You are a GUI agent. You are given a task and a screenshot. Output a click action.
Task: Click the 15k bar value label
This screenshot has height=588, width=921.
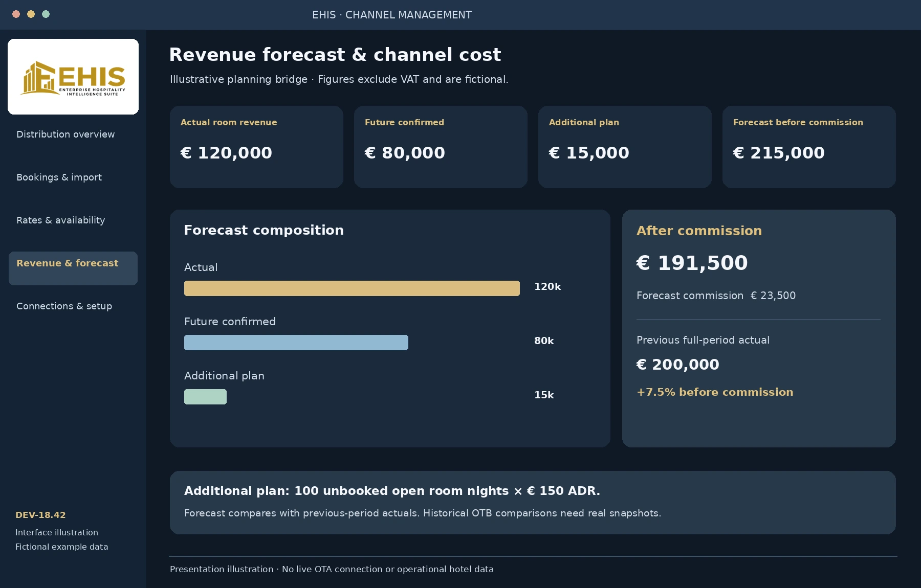[x=544, y=395]
